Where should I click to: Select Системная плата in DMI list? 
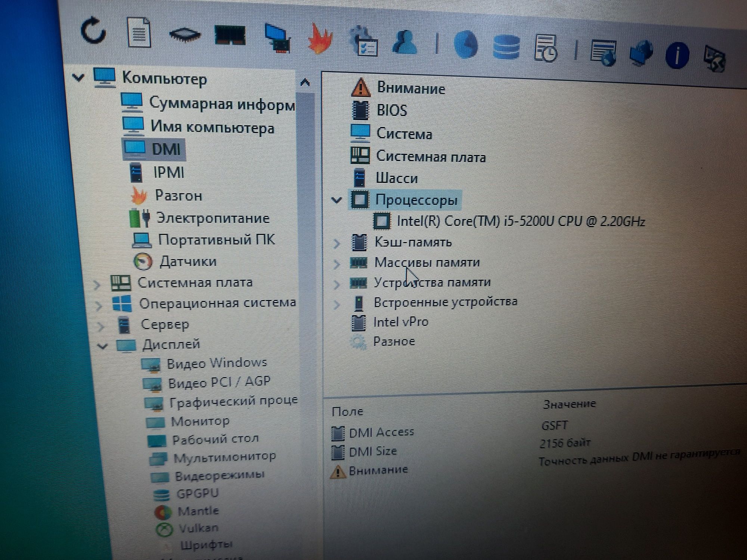click(418, 156)
